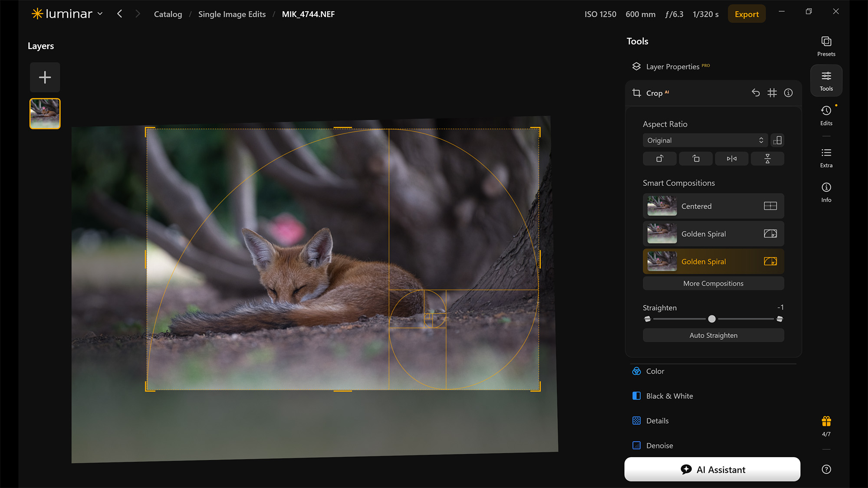Rotate image left using rotate counterclockwise icon
The width and height of the screenshot is (868, 488).
click(696, 159)
